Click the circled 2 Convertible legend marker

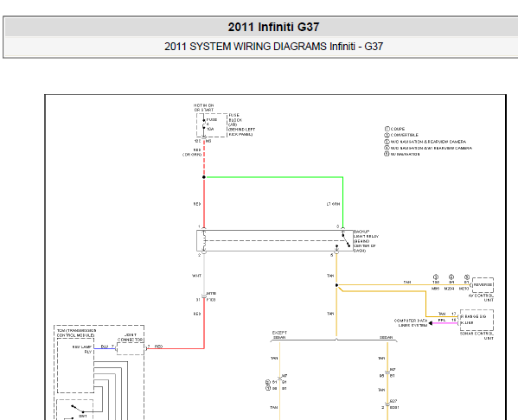387,135
